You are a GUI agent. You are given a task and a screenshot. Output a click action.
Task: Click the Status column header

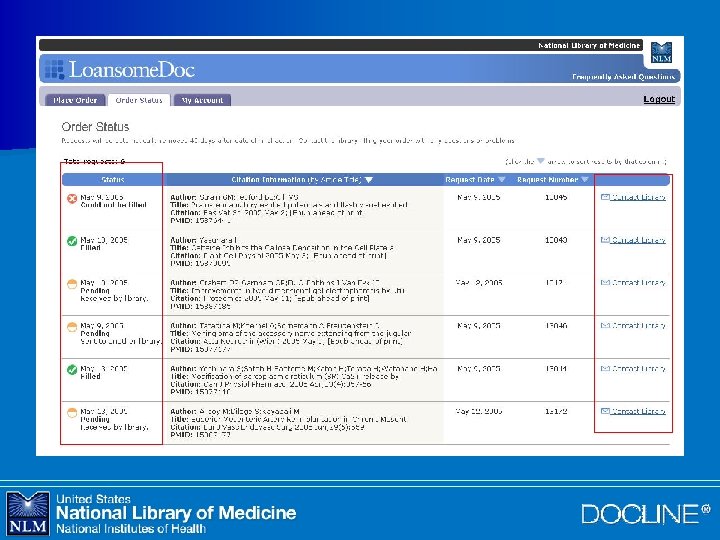pos(113,180)
